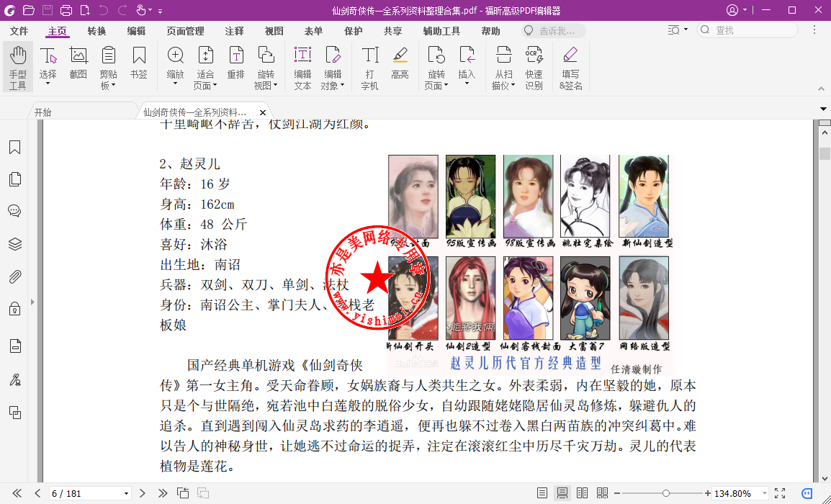
Task: Go to the next page
Action: tap(142, 493)
